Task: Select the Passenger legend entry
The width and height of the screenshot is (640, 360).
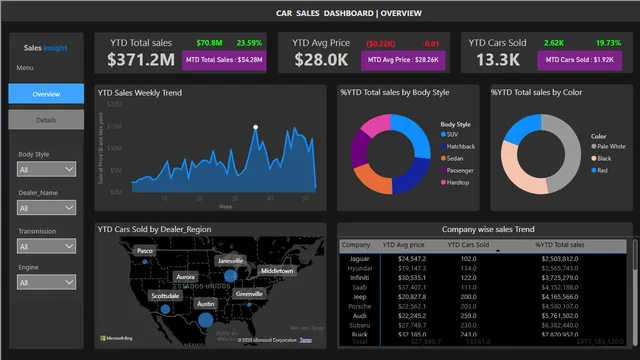Action: [x=458, y=170]
